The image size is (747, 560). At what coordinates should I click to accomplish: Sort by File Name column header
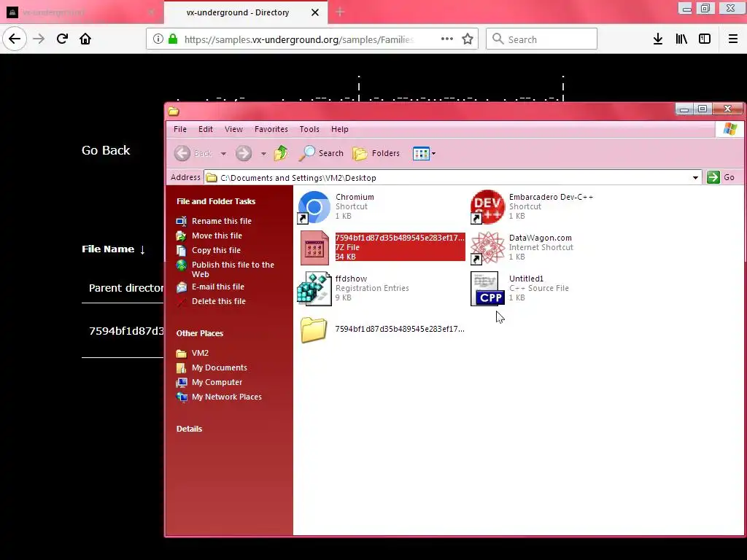point(113,249)
